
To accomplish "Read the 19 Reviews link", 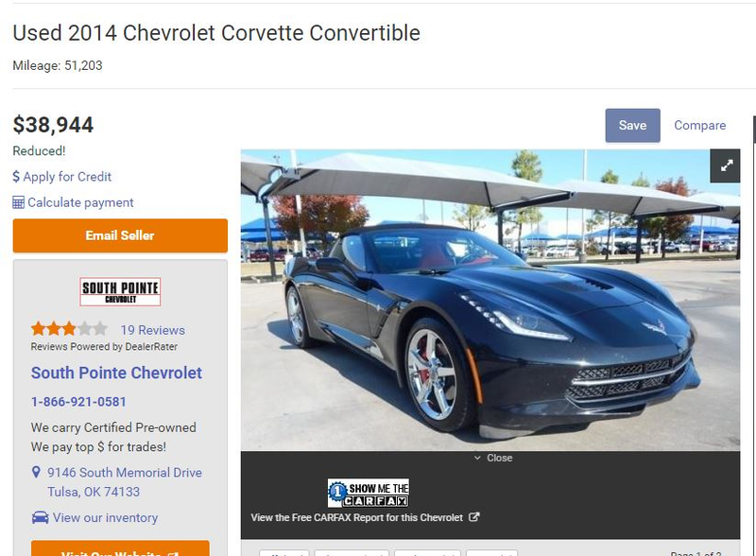I will [153, 330].
